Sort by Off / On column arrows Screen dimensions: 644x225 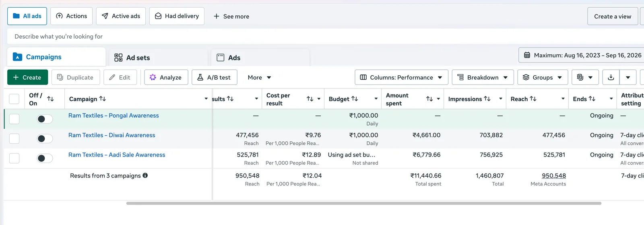(50, 99)
